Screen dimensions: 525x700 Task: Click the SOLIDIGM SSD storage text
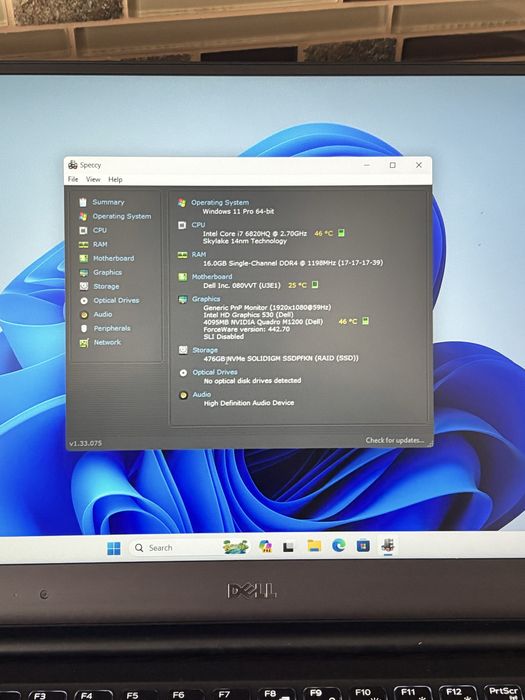click(281, 358)
